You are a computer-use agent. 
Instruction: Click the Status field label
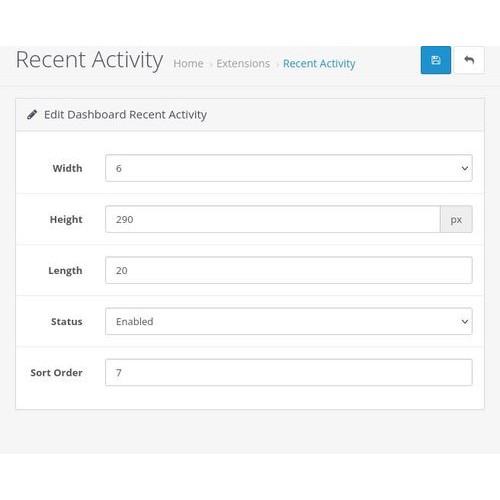(x=67, y=322)
